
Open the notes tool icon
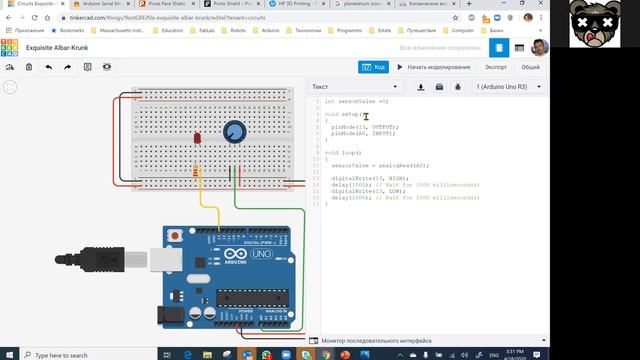87,67
